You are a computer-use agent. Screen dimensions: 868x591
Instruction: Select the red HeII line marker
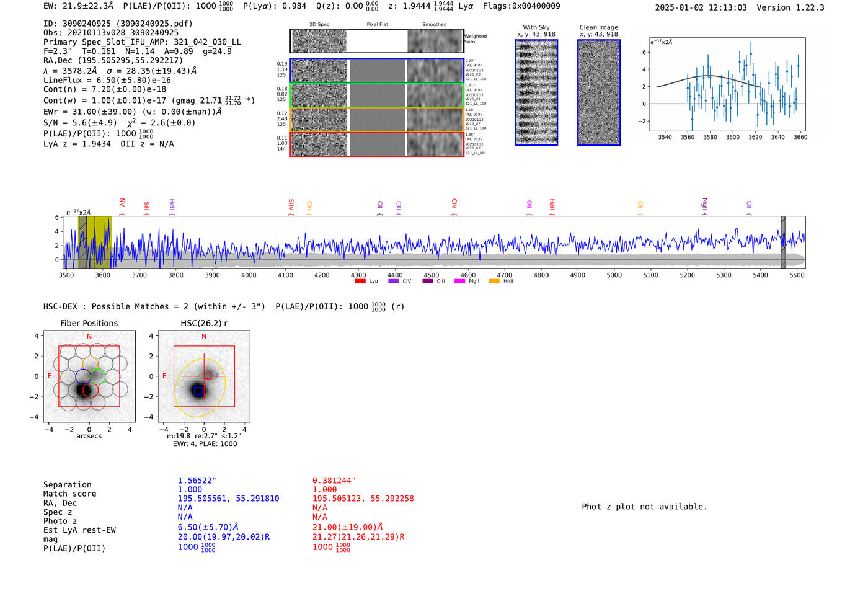tap(552, 206)
